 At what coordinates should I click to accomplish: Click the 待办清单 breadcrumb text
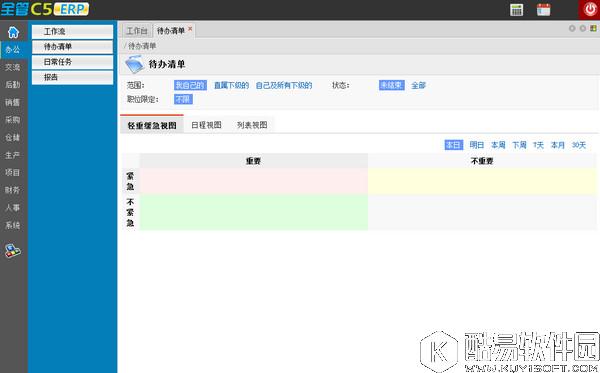[142, 46]
